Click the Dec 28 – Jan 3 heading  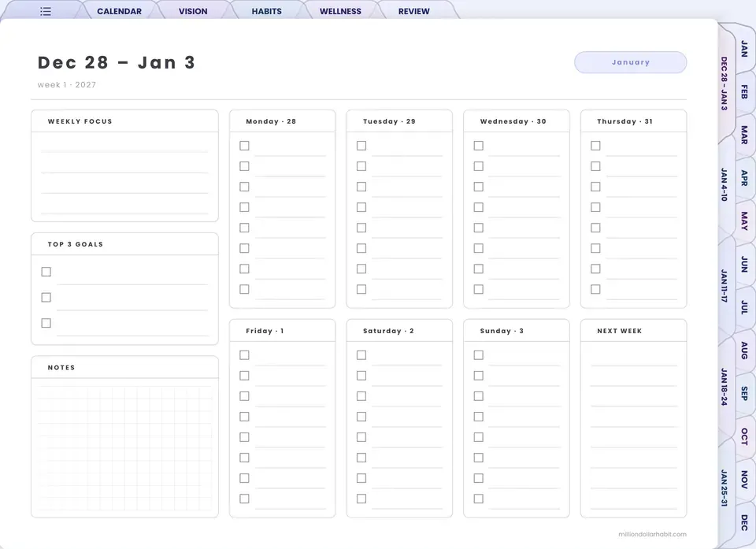tap(117, 63)
